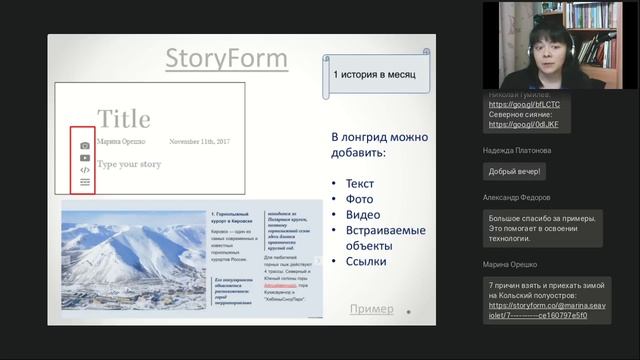640x360 pixels.
Task: Open the StoryForm title link
Action: pos(227,58)
